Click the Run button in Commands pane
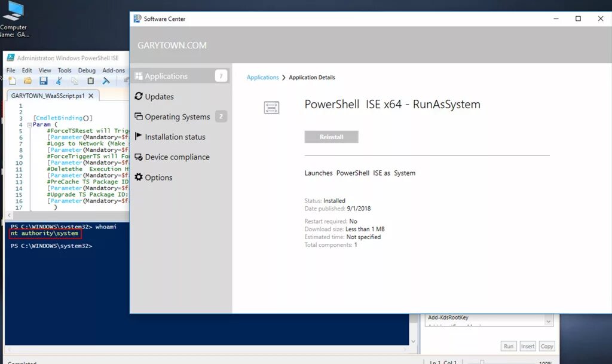Image resolution: width=612 pixels, height=364 pixels. click(509, 346)
